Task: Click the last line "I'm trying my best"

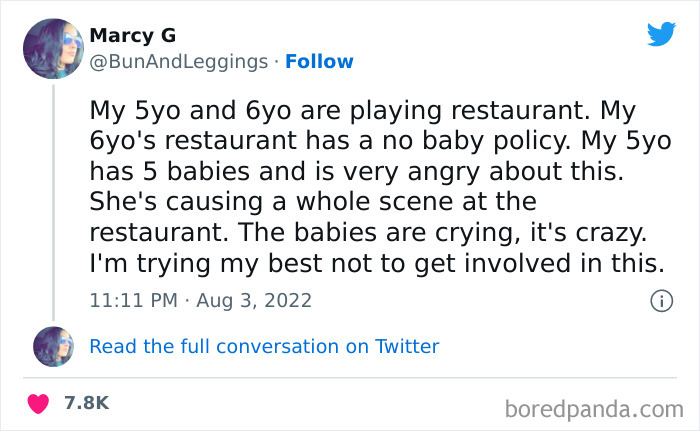Action: [376, 264]
